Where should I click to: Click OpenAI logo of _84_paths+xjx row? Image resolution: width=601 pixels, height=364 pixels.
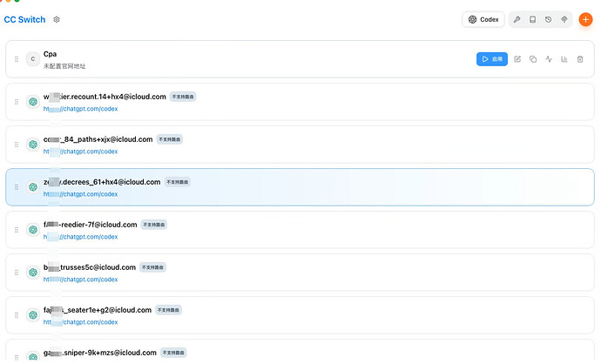click(33, 144)
